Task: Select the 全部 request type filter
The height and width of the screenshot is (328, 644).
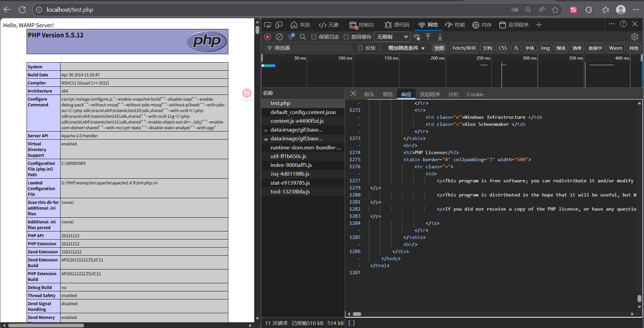Action: pos(439,48)
